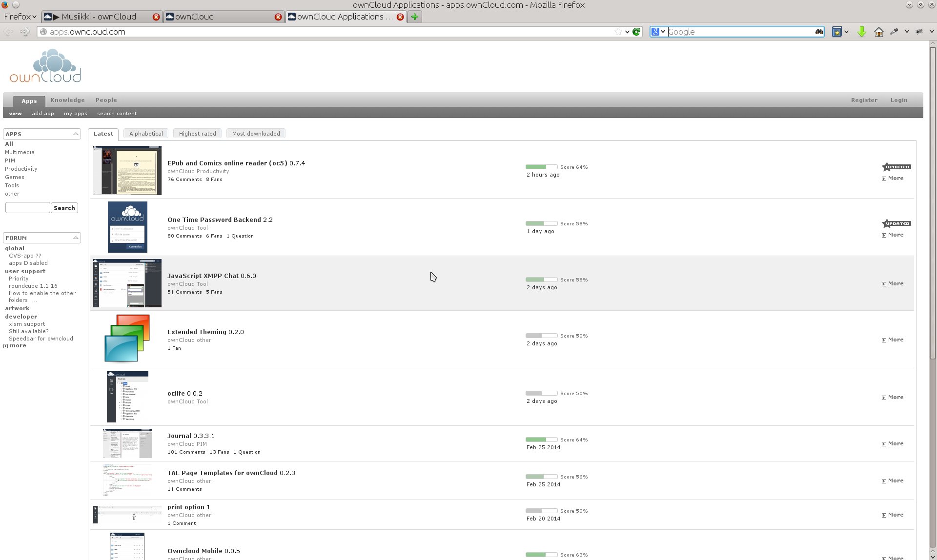Close the Musiikki - ownCloud tab
The image size is (937, 560).
coord(156,17)
